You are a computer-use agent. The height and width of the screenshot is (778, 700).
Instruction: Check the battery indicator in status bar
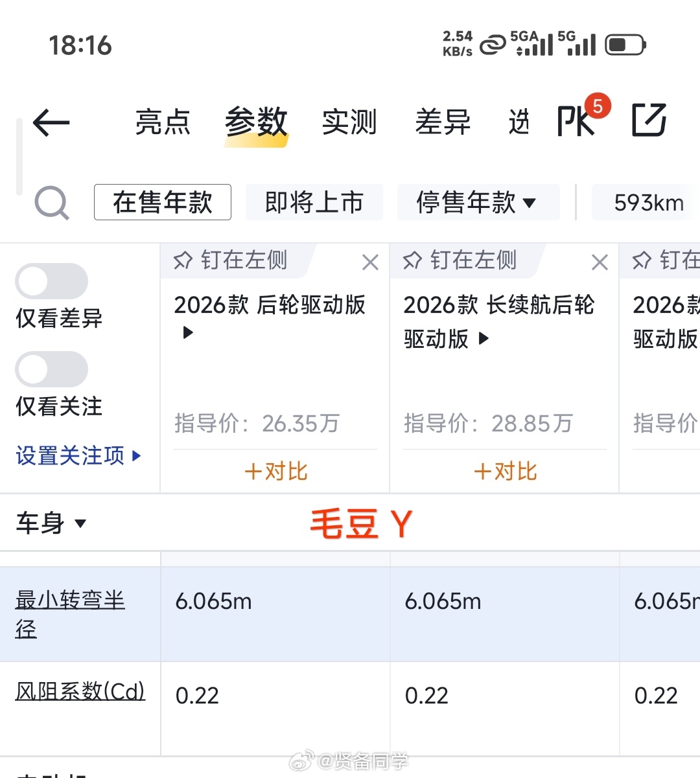click(625, 45)
